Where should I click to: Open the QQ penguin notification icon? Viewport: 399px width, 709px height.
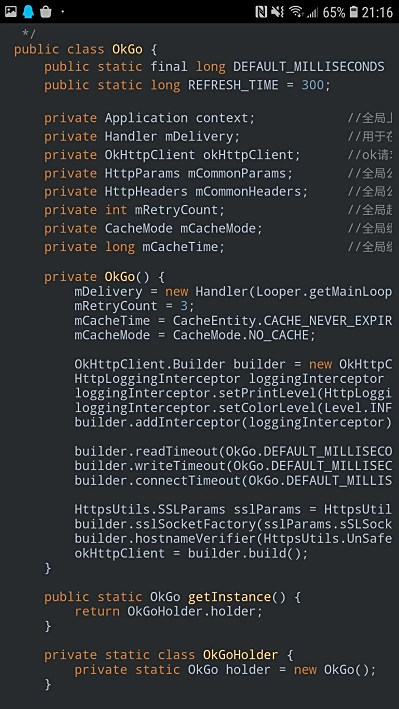pos(28,12)
